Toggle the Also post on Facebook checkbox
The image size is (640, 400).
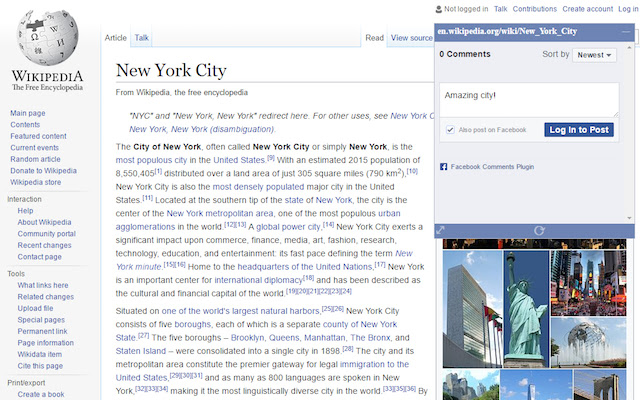pos(450,130)
